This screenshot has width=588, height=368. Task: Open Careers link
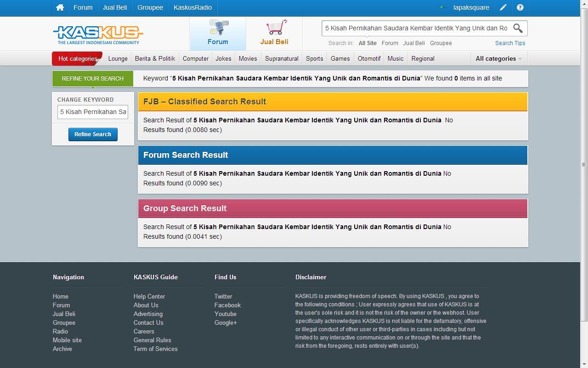coord(144,332)
